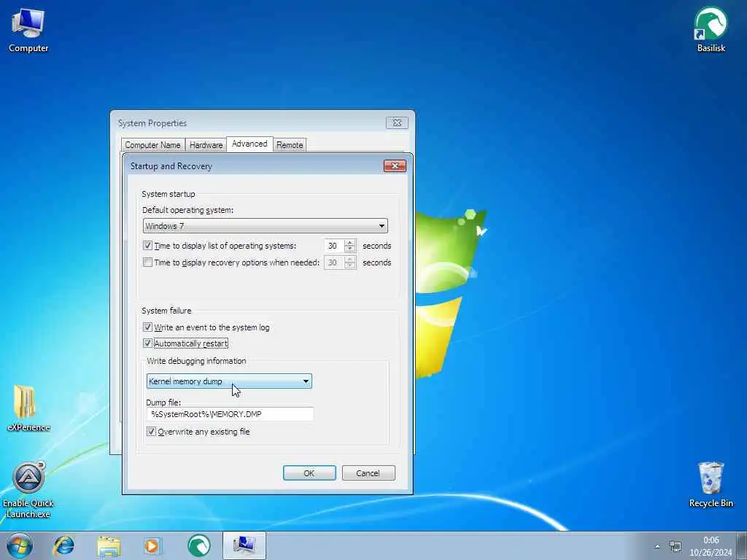This screenshot has height=560, width=747.
Task: Switch to the Remote tab
Action: pos(290,145)
